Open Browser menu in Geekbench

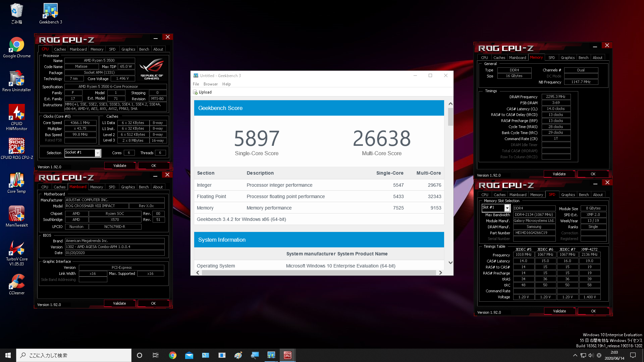pos(211,84)
